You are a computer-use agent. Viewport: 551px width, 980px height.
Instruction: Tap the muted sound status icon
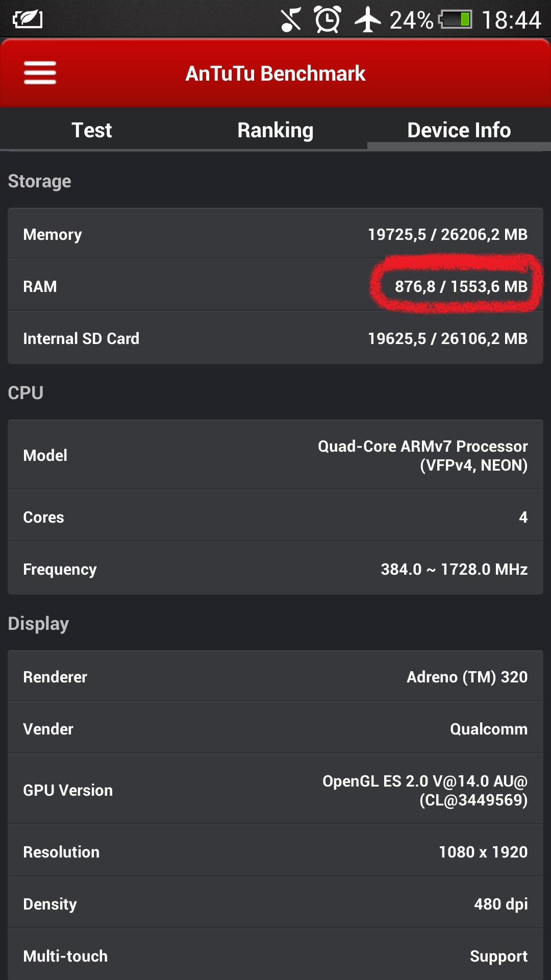291,20
